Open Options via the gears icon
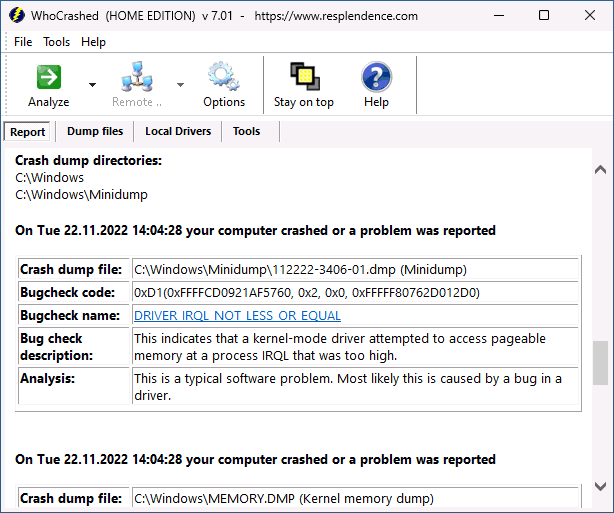The image size is (614, 513). point(224,76)
